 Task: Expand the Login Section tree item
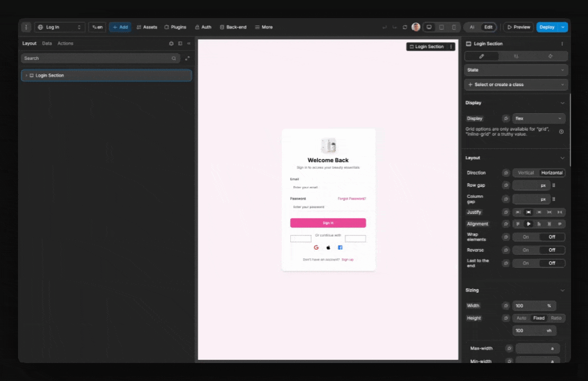tap(26, 75)
